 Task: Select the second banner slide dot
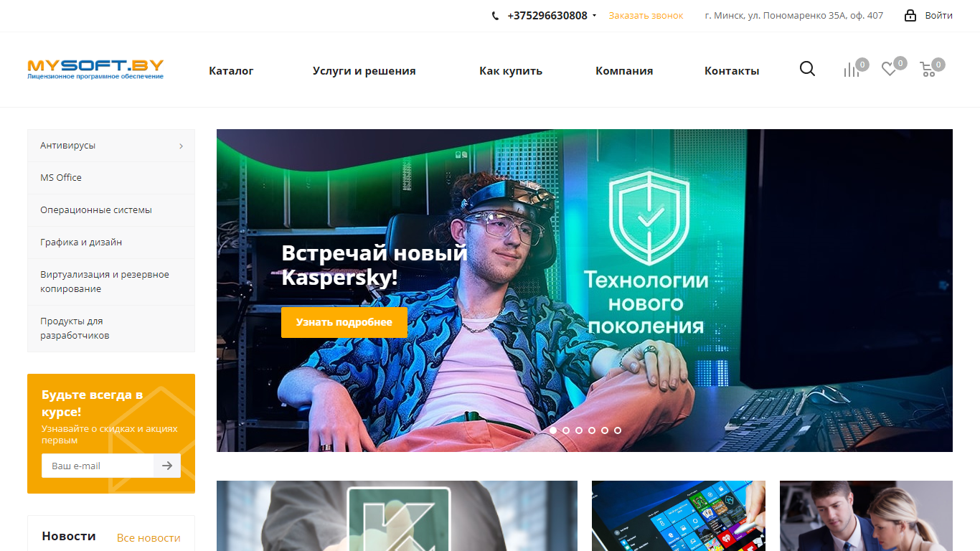point(566,430)
